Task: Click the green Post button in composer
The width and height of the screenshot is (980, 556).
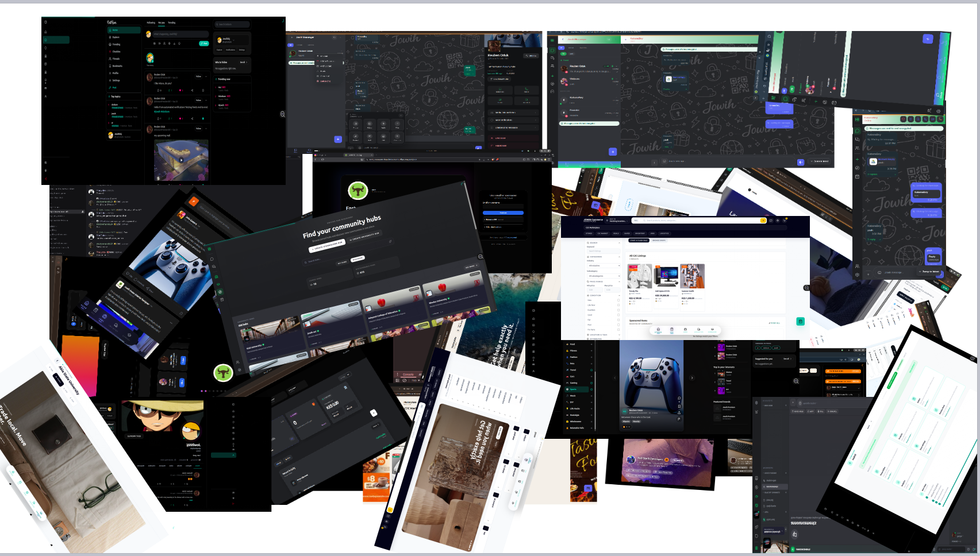Action: (x=204, y=44)
